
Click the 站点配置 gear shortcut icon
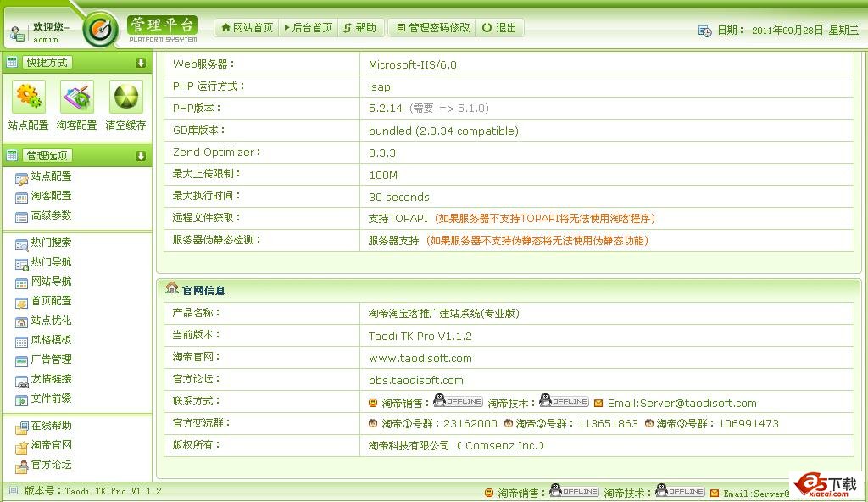tap(29, 98)
